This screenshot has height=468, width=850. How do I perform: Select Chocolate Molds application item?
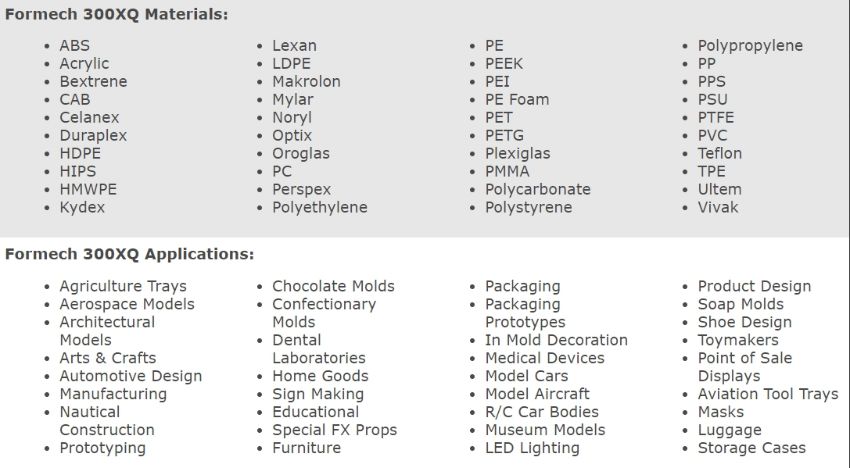coord(333,286)
